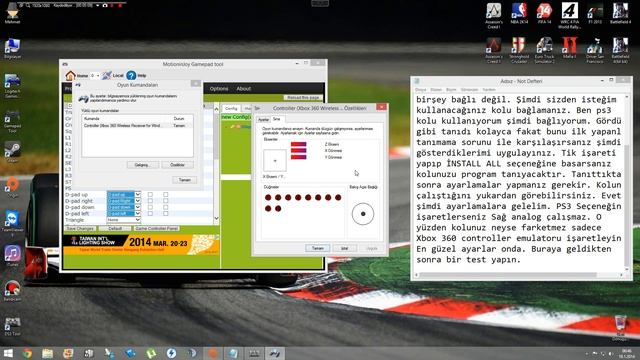Screen dimensions: 640x360
Task: Tick the first checkbox in D-pad left row
Action: (150, 213)
